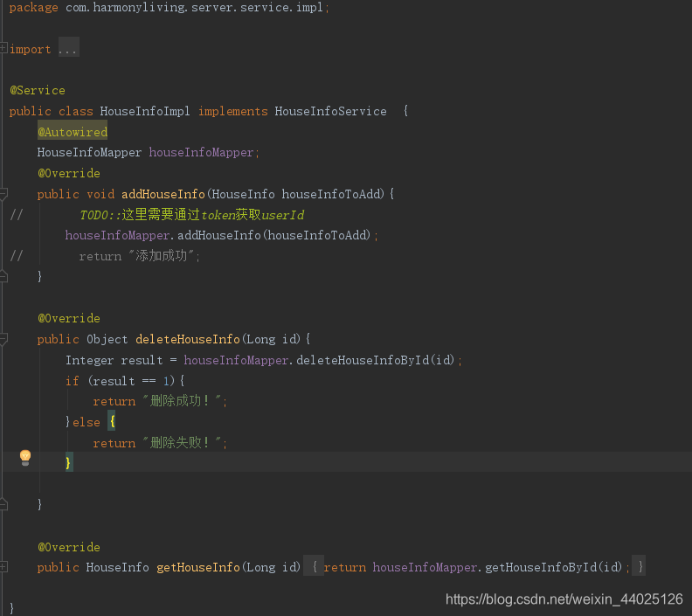Collapse the deleteHouseInfo method fold marker
The height and width of the screenshot is (616, 692).
click(x=3, y=339)
